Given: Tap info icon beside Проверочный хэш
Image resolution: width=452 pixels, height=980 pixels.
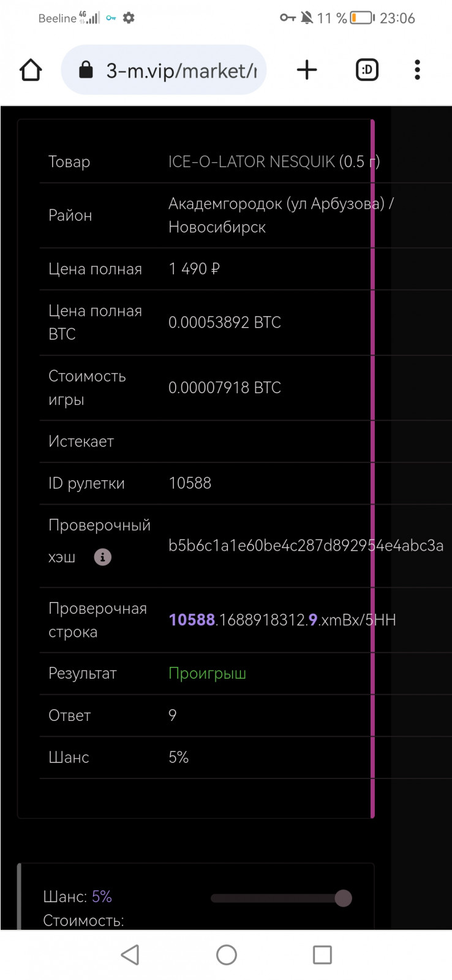Looking at the screenshot, I should click(x=102, y=557).
